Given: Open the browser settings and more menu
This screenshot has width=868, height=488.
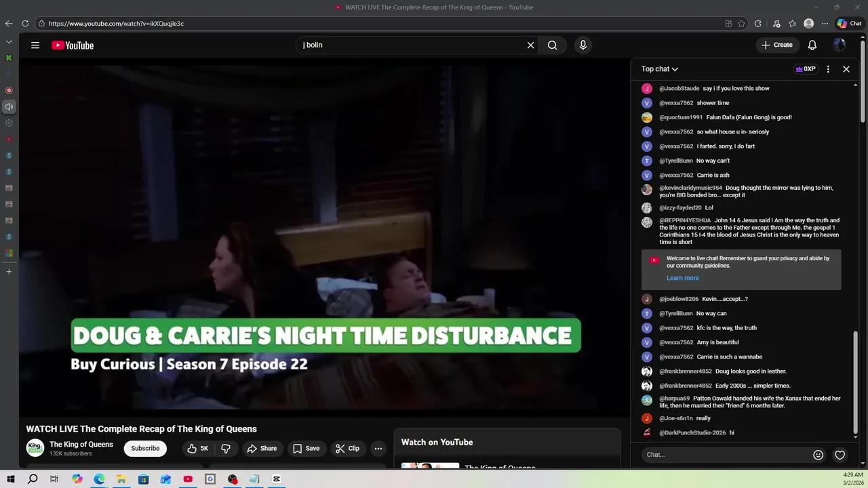Looking at the screenshot, I should (x=825, y=24).
